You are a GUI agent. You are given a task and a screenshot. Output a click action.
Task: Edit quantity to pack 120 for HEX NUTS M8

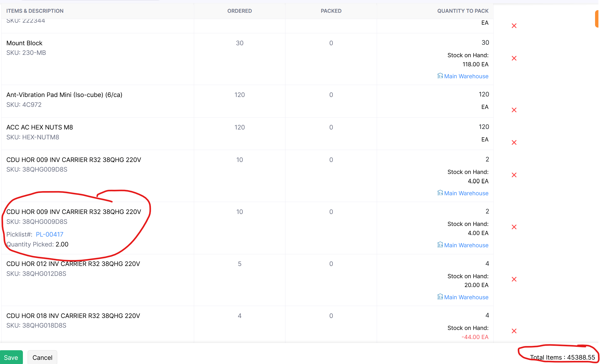point(484,127)
